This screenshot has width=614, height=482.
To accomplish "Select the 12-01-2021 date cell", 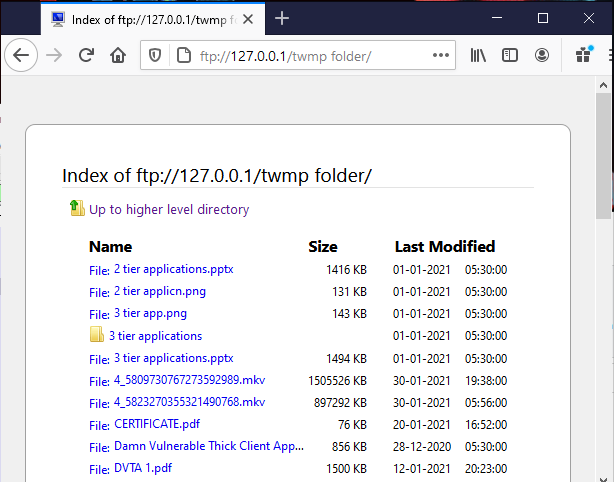I will tap(422, 469).
